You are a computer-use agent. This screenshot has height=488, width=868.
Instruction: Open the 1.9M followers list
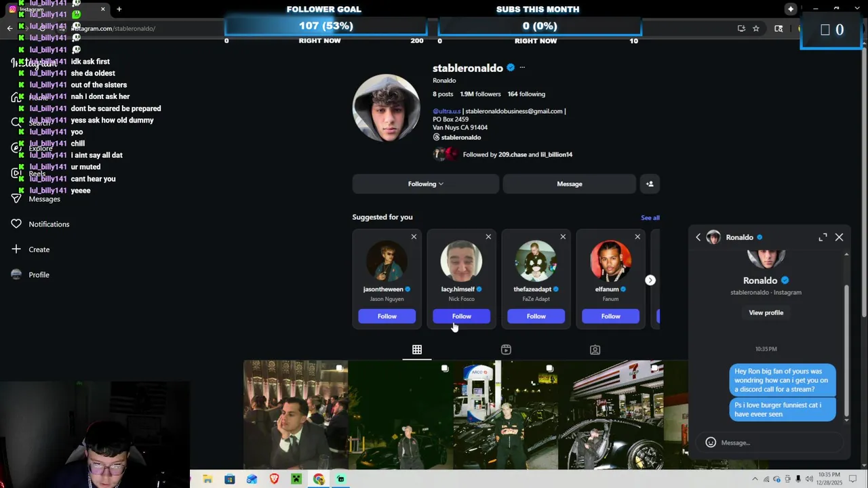tap(480, 94)
